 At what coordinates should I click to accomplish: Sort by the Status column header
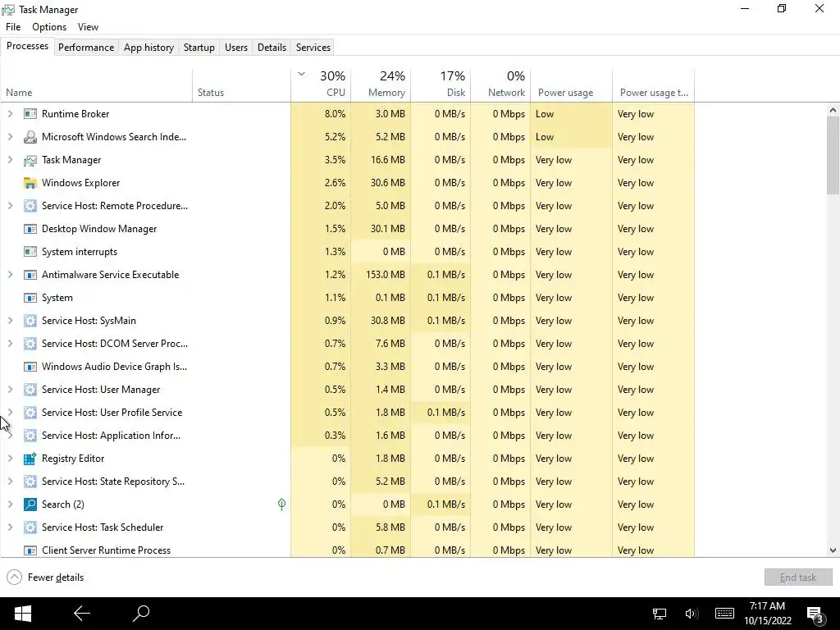242,84
